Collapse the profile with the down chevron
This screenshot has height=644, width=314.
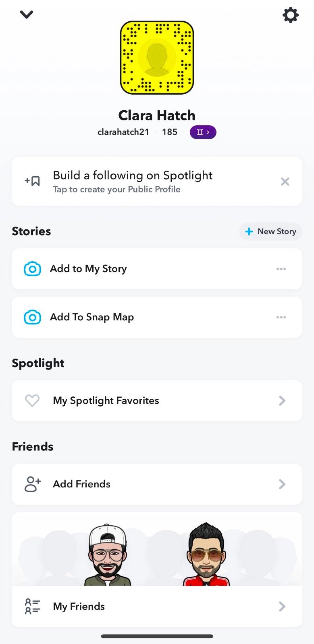click(27, 15)
